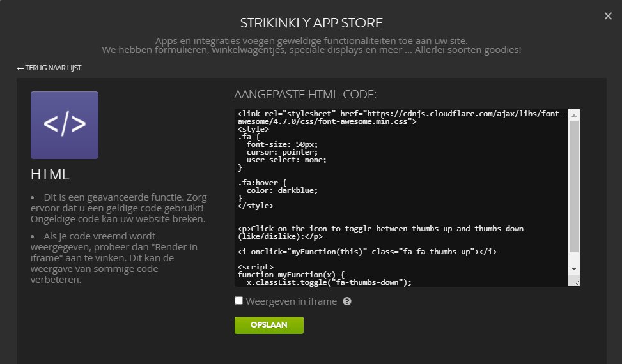Click the 'Aangepaste HTML-code:' label
This screenshot has height=364, width=622.
pyautogui.click(x=306, y=95)
